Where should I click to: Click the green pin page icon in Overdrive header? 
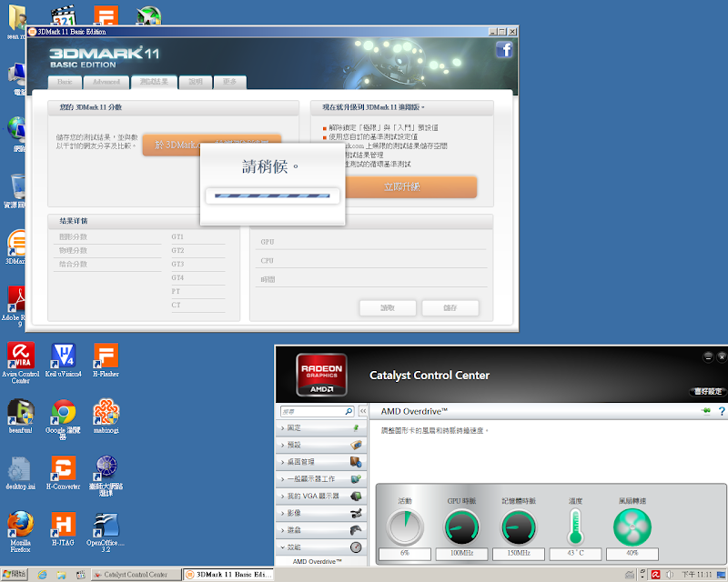coord(706,410)
